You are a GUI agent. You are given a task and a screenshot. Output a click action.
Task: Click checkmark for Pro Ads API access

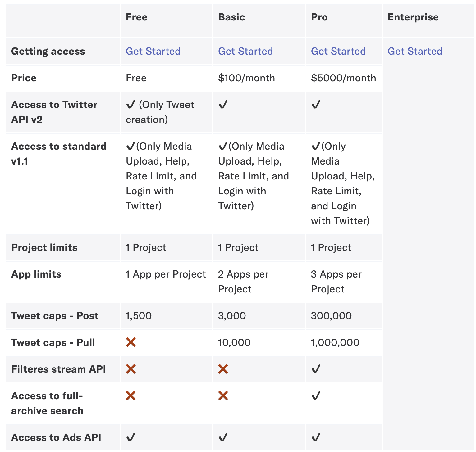316,437
